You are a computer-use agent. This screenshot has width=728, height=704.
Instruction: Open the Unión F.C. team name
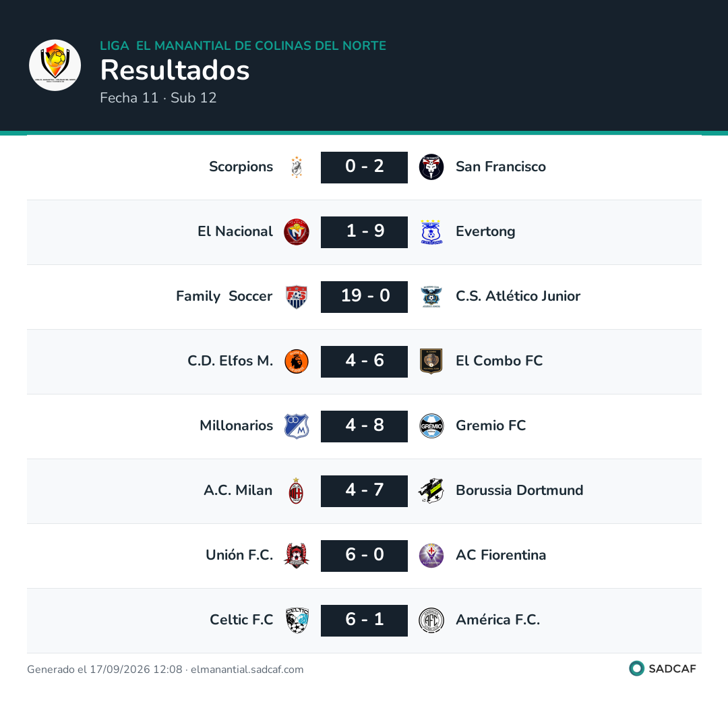click(239, 555)
